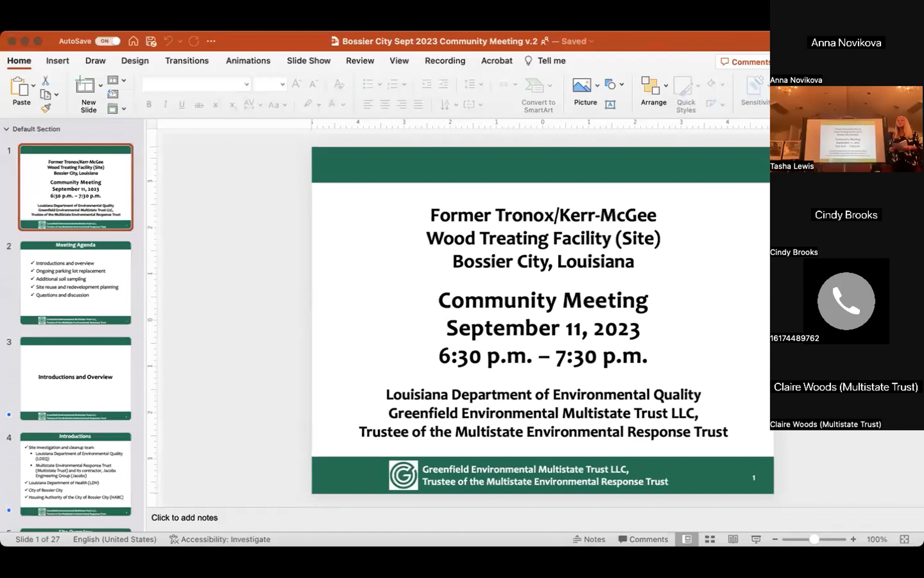Click the Save icon in title bar
Image resolution: width=924 pixels, height=578 pixels.
coord(151,41)
